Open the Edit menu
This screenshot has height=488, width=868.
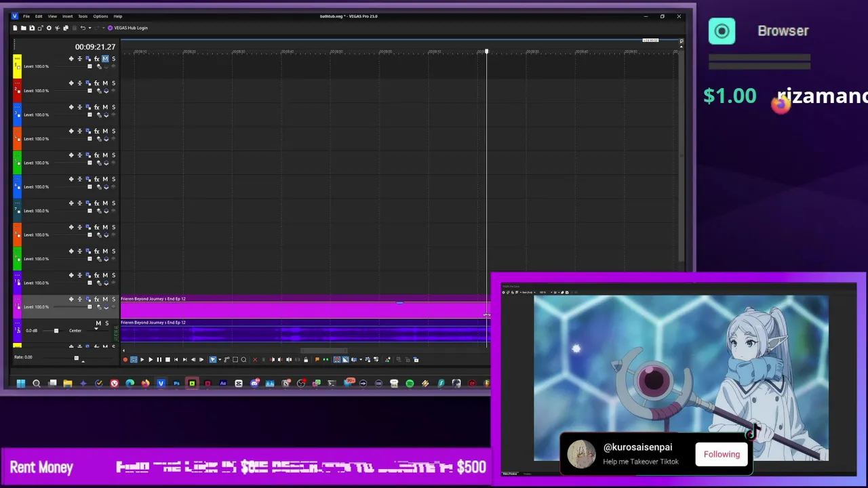pyautogui.click(x=39, y=16)
